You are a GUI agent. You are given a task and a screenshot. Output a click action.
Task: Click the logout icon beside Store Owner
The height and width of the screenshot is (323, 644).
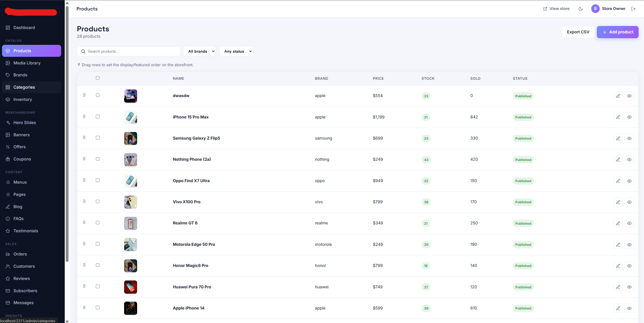633,9
